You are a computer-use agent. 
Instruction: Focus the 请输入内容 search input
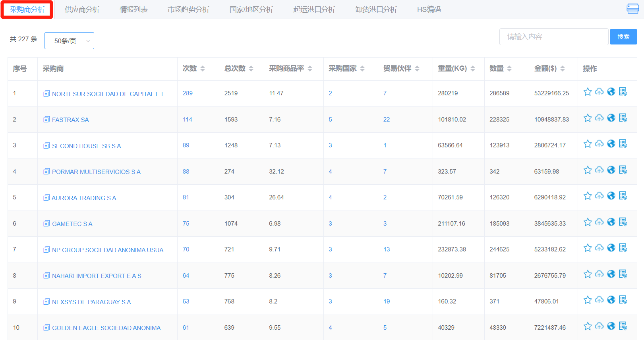(554, 37)
